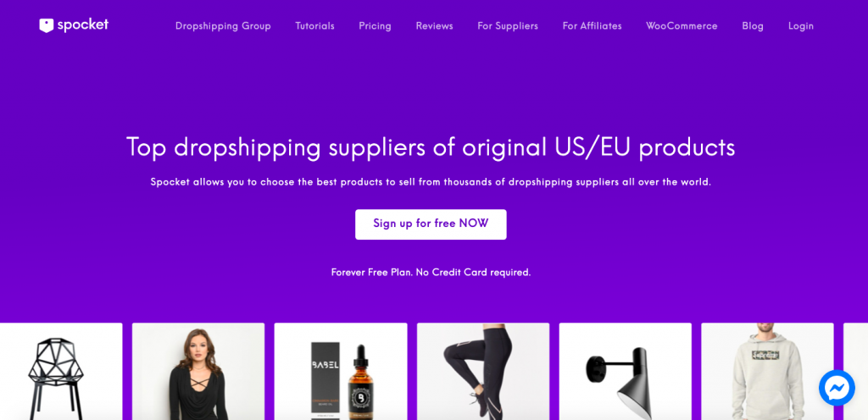Go to WooCommerce page
The width and height of the screenshot is (868, 420).
[682, 26]
